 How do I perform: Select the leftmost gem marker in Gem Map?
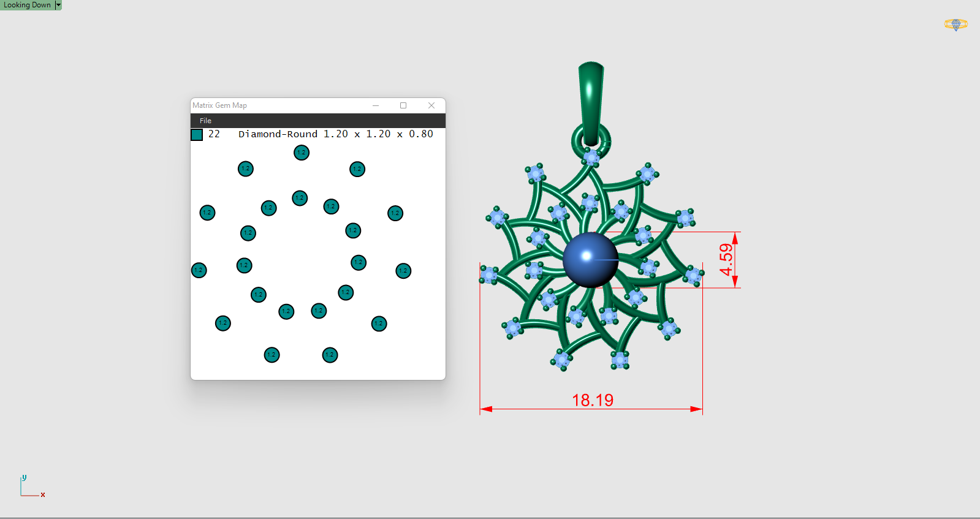199,270
